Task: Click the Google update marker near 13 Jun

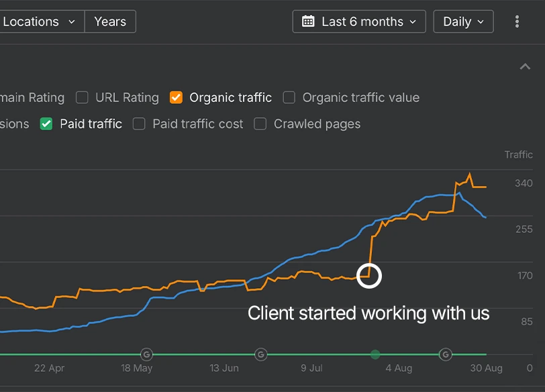Action: (x=260, y=354)
